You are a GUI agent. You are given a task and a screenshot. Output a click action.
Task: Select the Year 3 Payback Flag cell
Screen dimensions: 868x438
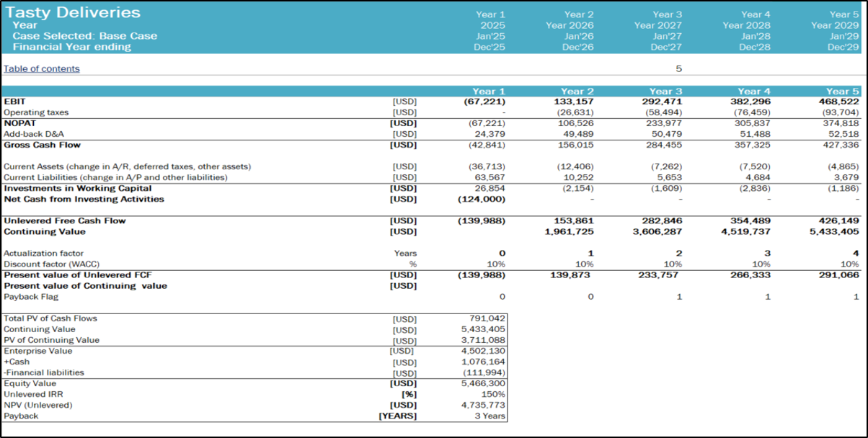[679, 297]
